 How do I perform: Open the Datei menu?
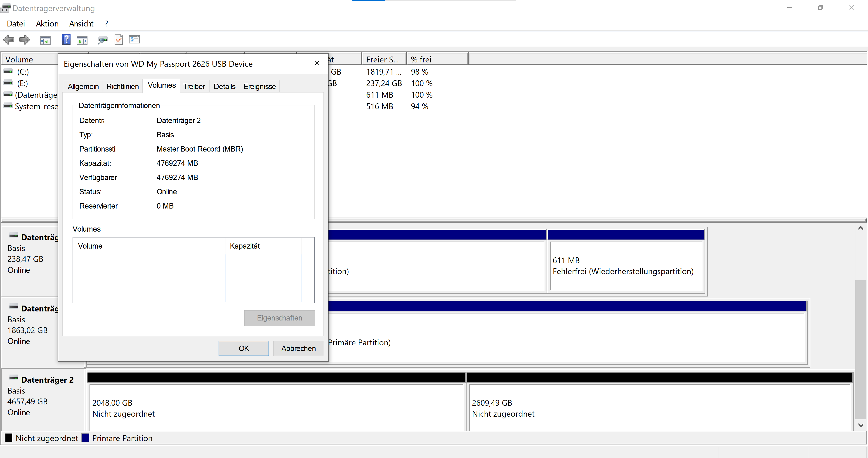coord(16,24)
